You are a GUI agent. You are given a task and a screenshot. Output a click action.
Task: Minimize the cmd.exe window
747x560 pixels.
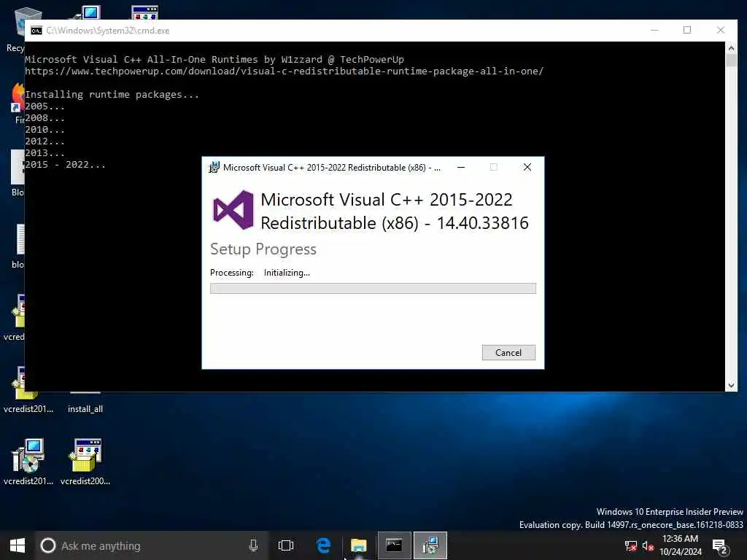(654, 30)
